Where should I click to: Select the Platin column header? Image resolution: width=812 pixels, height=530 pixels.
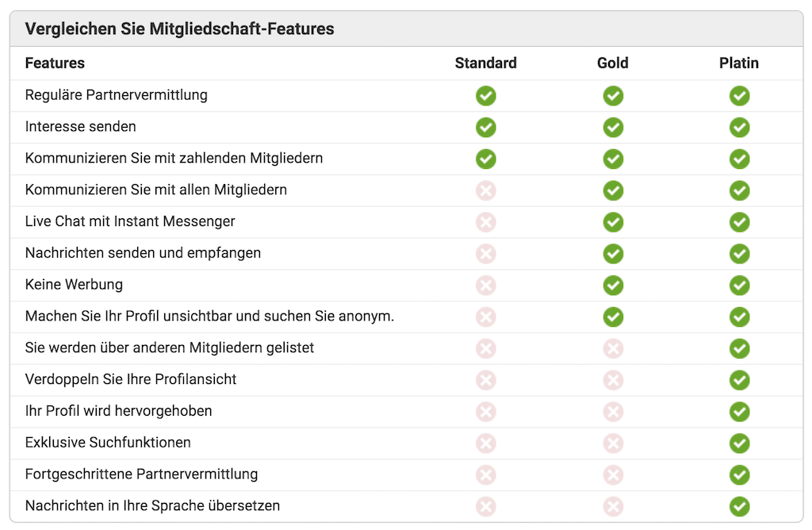click(739, 63)
